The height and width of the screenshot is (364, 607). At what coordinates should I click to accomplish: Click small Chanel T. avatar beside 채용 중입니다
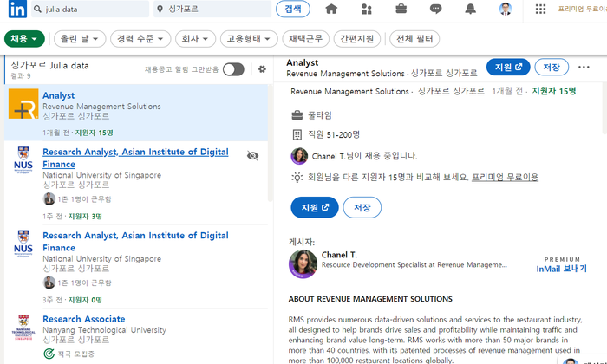(299, 156)
